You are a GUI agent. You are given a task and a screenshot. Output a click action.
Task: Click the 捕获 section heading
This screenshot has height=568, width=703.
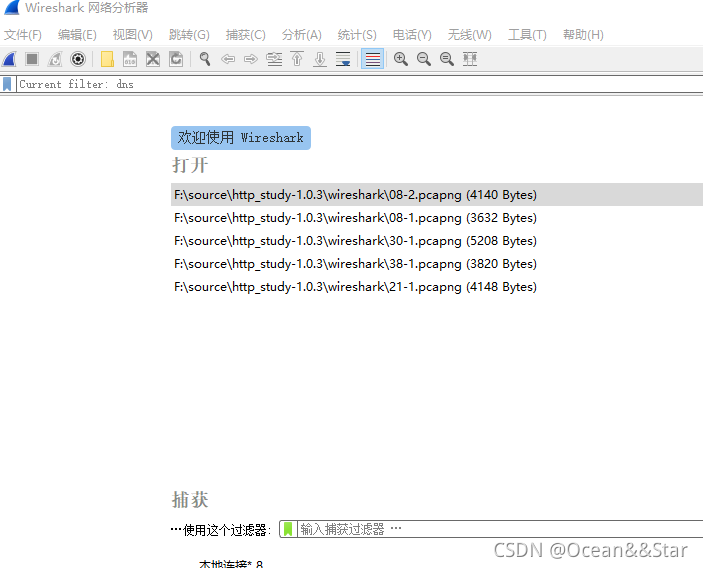(190, 499)
